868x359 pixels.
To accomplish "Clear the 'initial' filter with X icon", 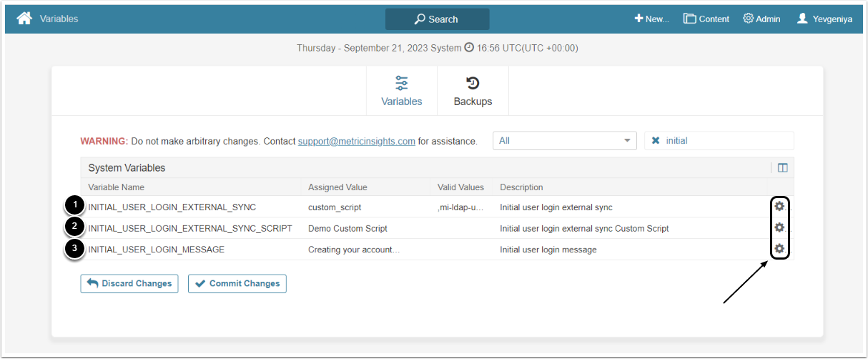I will [x=656, y=141].
